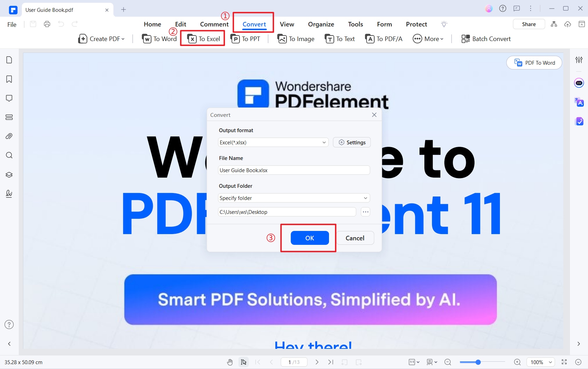588x369 pixels.
Task: Click the To Word toolbar button
Action: [x=159, y=39]
